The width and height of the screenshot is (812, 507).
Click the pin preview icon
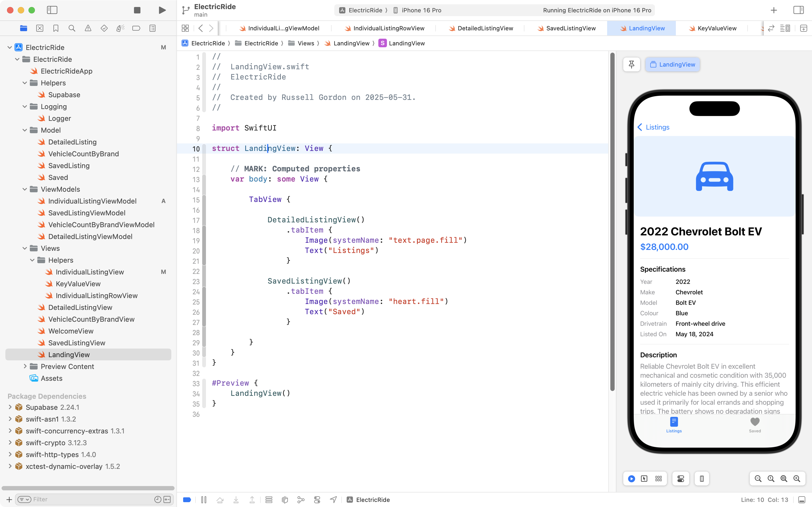coord(631,64)
